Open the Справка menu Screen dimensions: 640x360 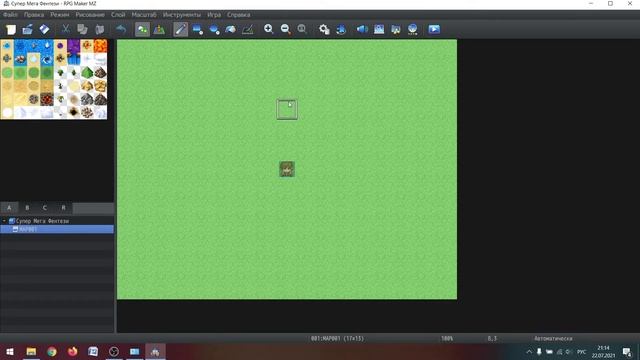coord(238,15)
